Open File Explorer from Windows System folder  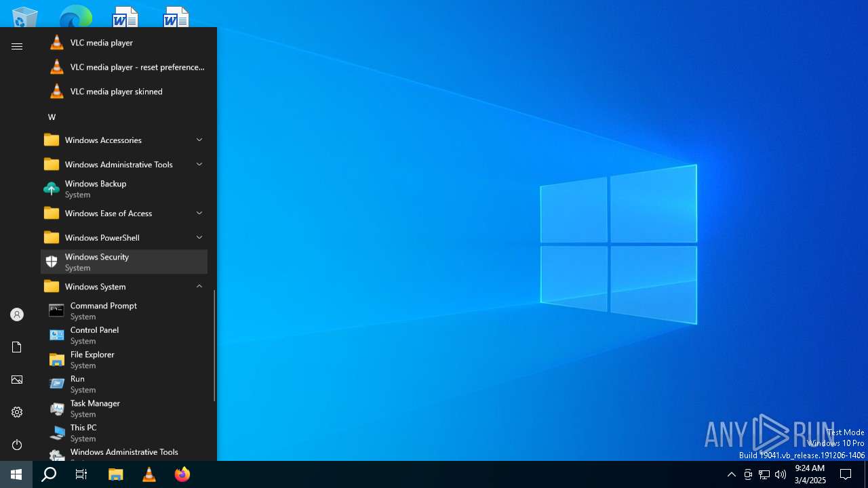124,360
